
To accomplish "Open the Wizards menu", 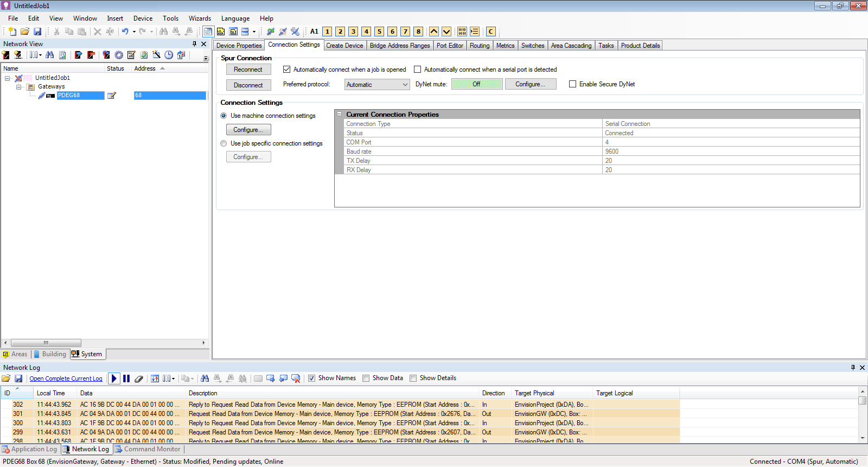I will click(x=200, y=18).
